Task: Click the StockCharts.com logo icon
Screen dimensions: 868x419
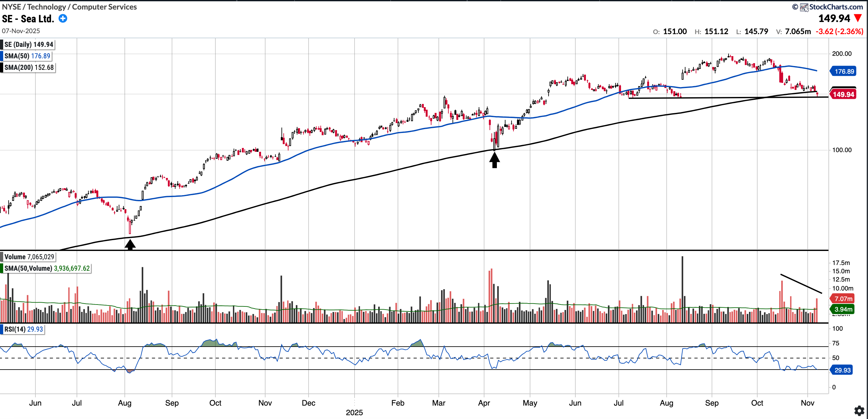Action: 804,7
